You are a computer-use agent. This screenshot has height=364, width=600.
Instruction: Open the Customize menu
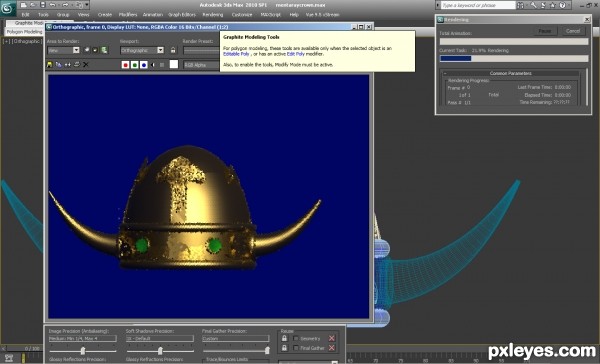tap(242, 15)
